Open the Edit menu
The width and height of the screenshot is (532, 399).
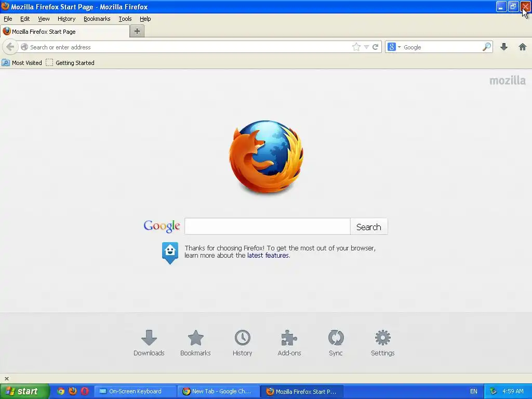tap(25, 19)
